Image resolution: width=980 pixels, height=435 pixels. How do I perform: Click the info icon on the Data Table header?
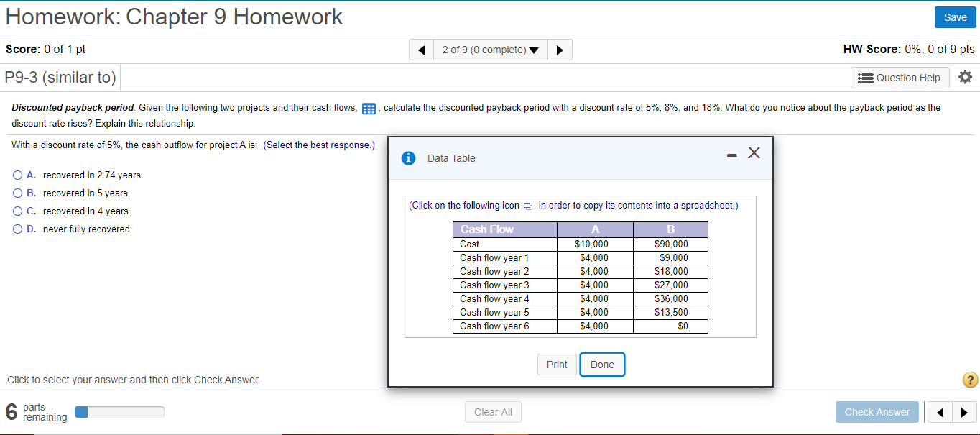click(x=408, y=158)
